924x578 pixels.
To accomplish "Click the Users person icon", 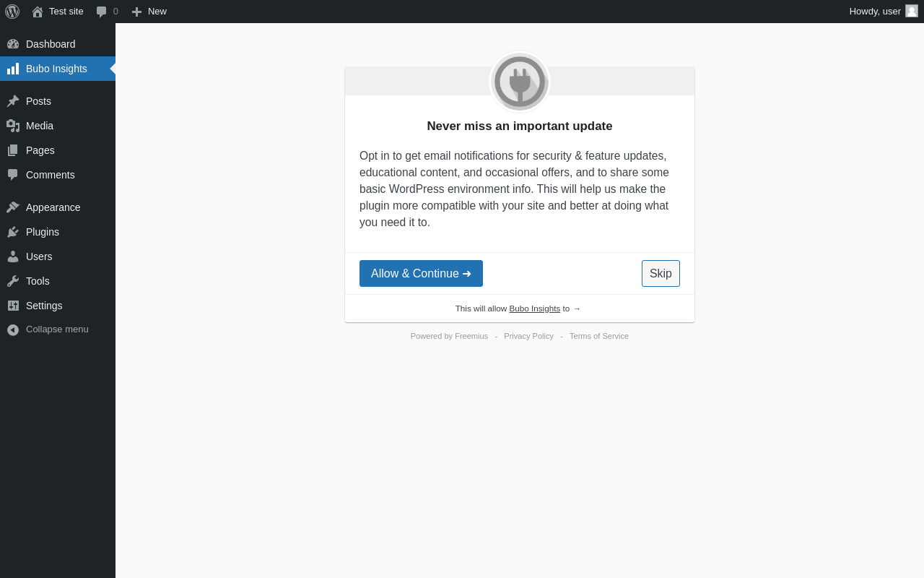I will click(x=13, y=256).
